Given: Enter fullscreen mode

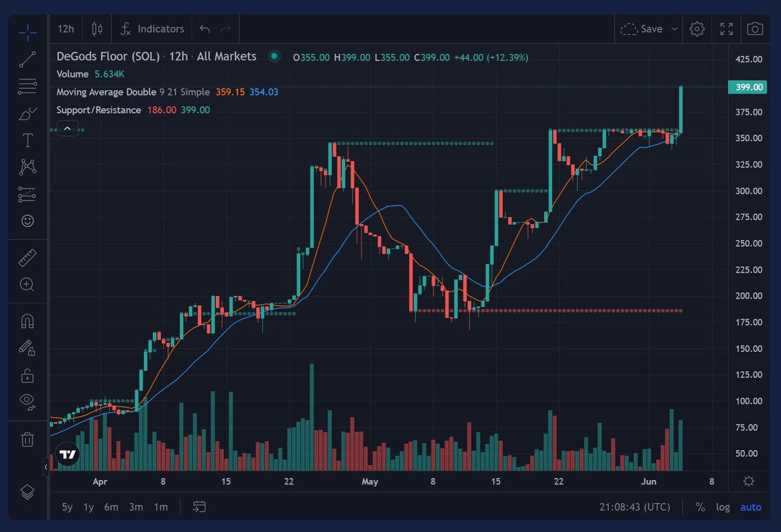Looking at the screenshot, I should tap(726, 29).
